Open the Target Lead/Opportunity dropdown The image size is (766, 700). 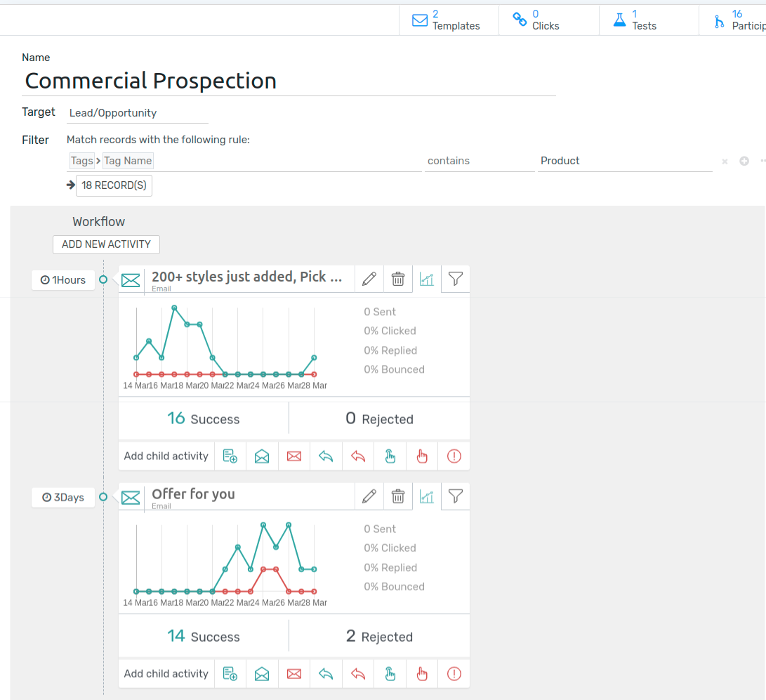tap(138, 113)
